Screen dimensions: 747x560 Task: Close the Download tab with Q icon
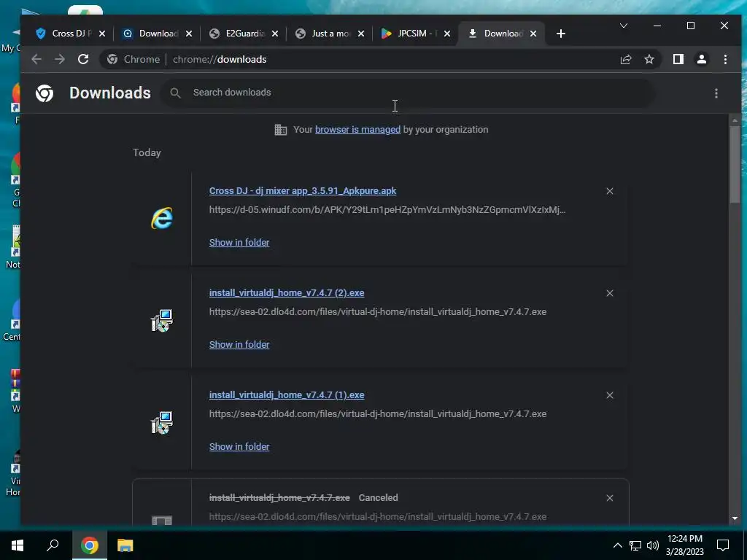click(x=189, y=34)
